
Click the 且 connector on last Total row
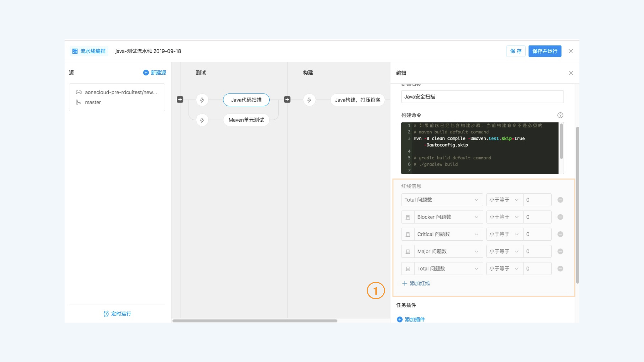pos(408,268)
